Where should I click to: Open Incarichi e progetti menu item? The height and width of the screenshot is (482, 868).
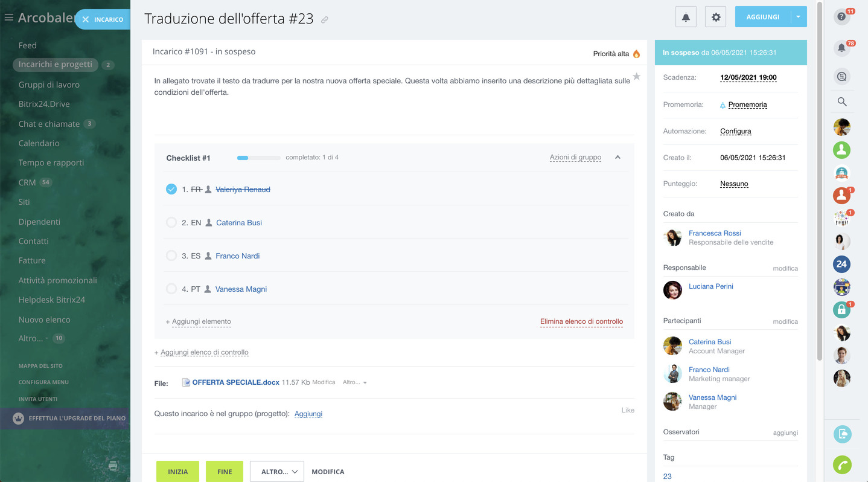(x=56, y=65)
